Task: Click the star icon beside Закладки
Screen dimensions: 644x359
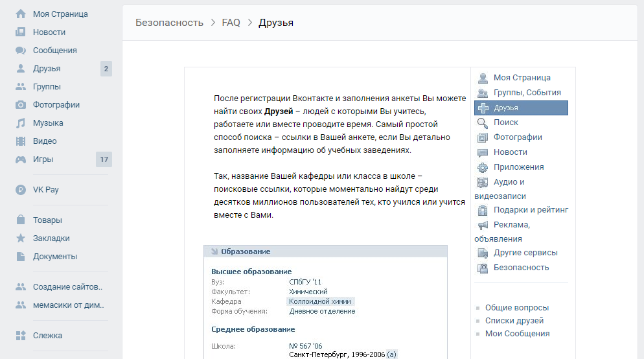Action: click(21, 238)
